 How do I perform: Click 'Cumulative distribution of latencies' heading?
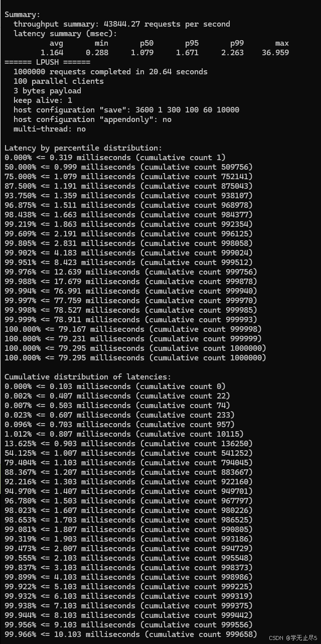tap(88, 377)
